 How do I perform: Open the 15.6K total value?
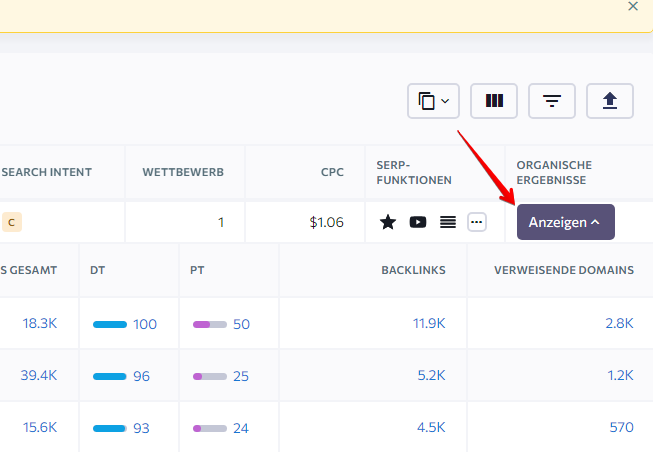pyautogui.click(x=40, y=427)
